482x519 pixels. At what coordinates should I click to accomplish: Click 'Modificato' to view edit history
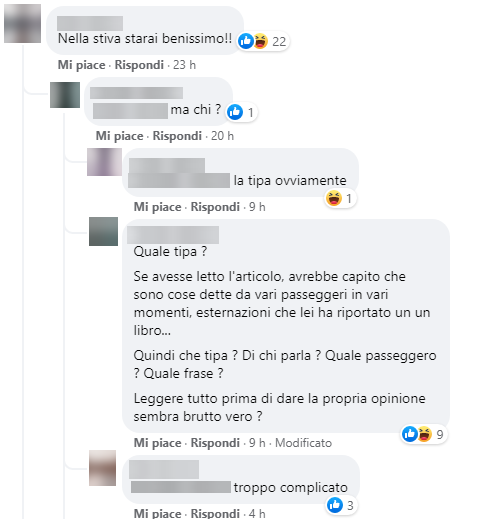(x=303, y=443)
